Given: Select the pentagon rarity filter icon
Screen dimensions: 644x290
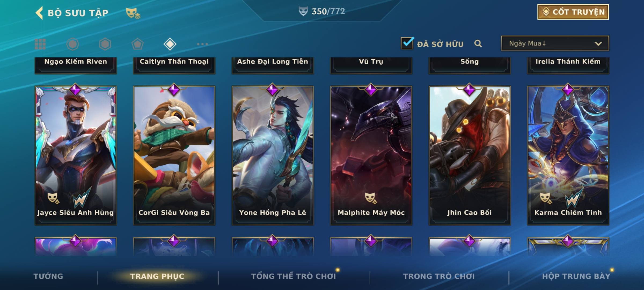Looking at the screenshot, I should (x=137, y=44).
